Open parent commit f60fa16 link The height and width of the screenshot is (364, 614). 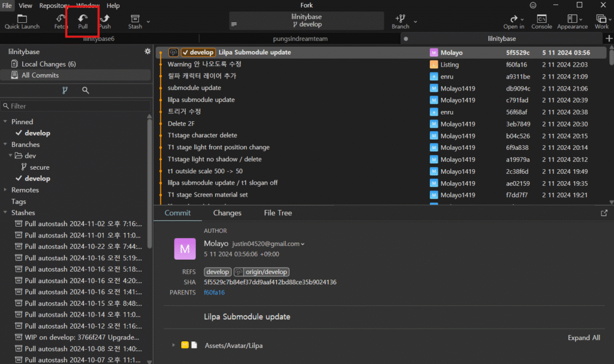[214, 293]
